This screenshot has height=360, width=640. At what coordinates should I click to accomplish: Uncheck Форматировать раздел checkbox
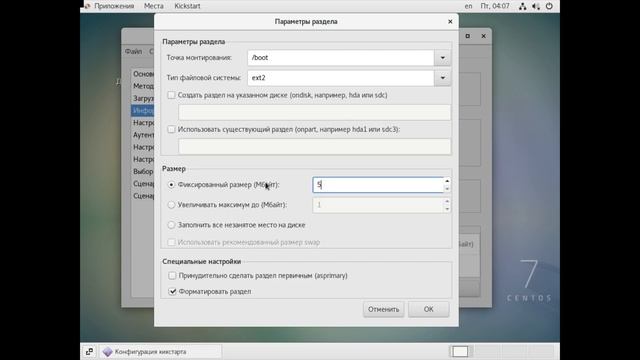(x=172, y=291)
